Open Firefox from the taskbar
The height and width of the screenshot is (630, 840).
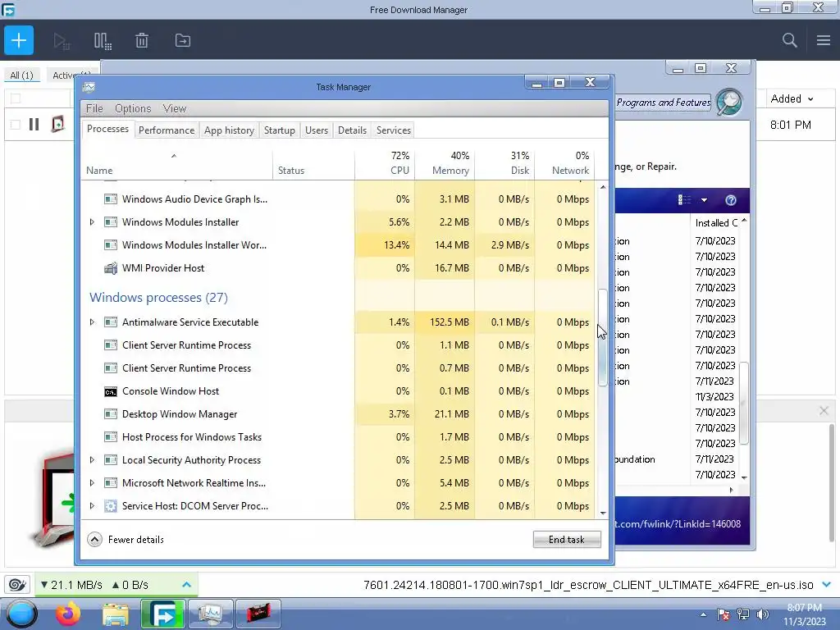click(x=68, y=614)
